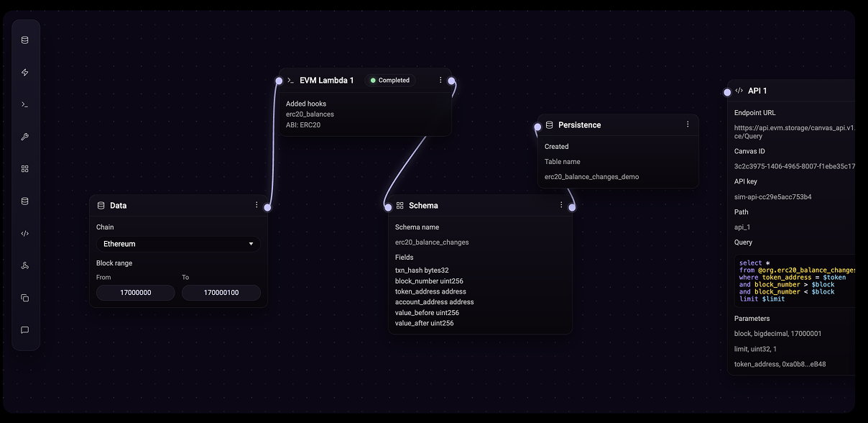Open the three-dot menu on the Persistence node
868x423 pixels.
687,124
